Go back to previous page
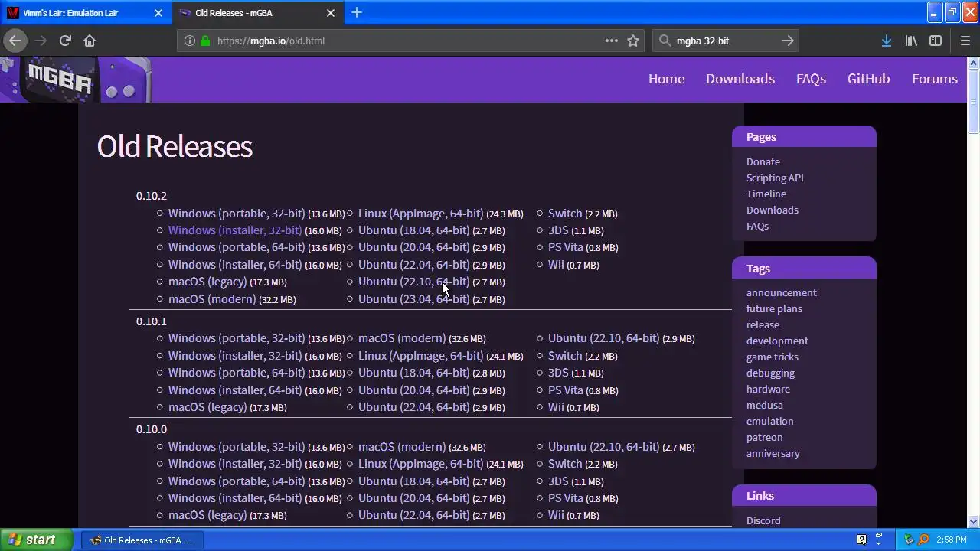Image resolution: width=980 pixels, height=551 pixels. (15, 41)
